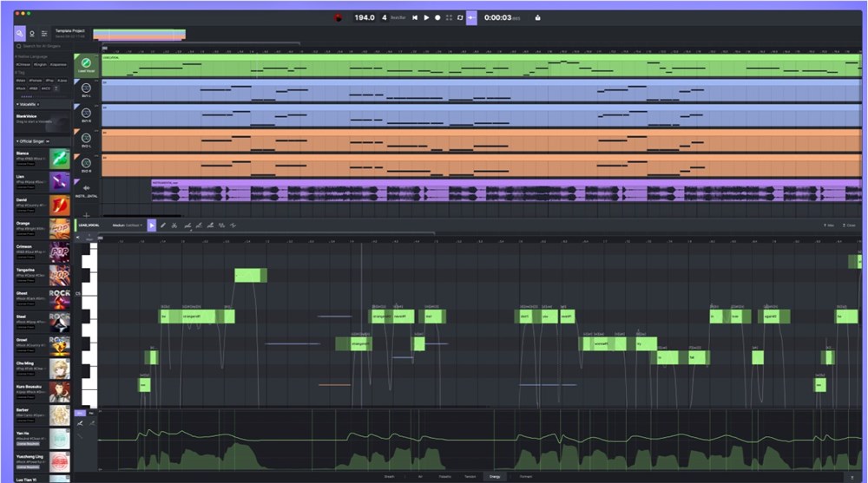
Task: Open the user profile icon in top-left tabs
Action: (32, 34)
